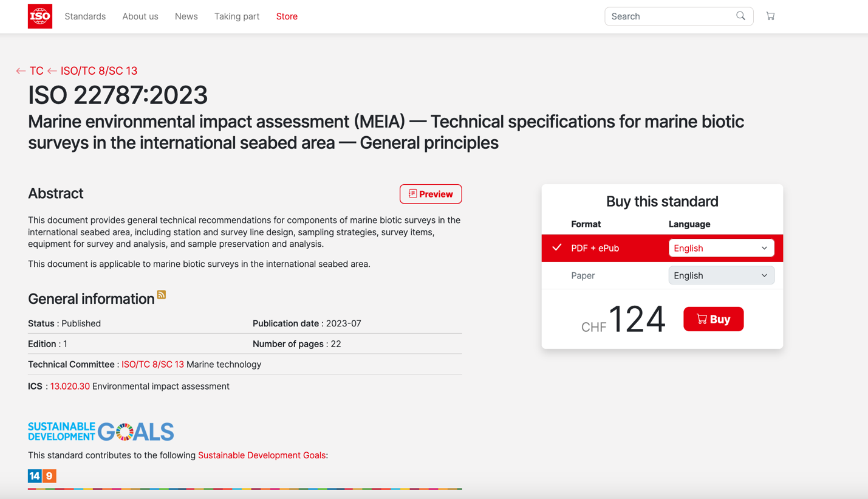Click the RSS feed icon
The image size is (868, 499).
tap(162, 295)
